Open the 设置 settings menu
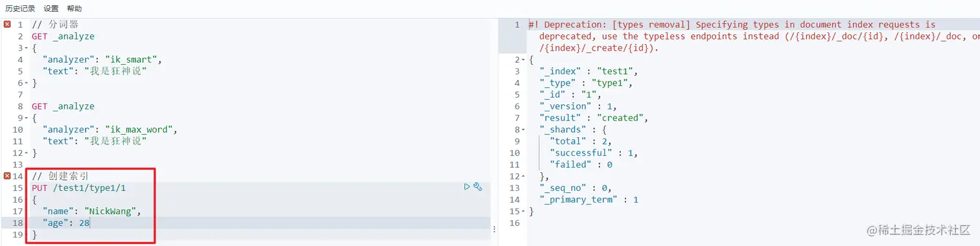Viewport: 980px width, 246px height. pyautogui.click(x=51, y=8)
